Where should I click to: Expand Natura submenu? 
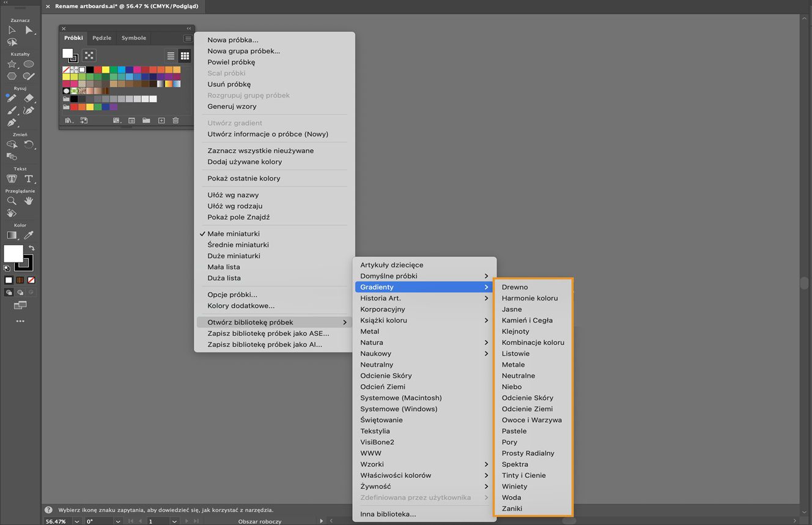click(425, 343)
